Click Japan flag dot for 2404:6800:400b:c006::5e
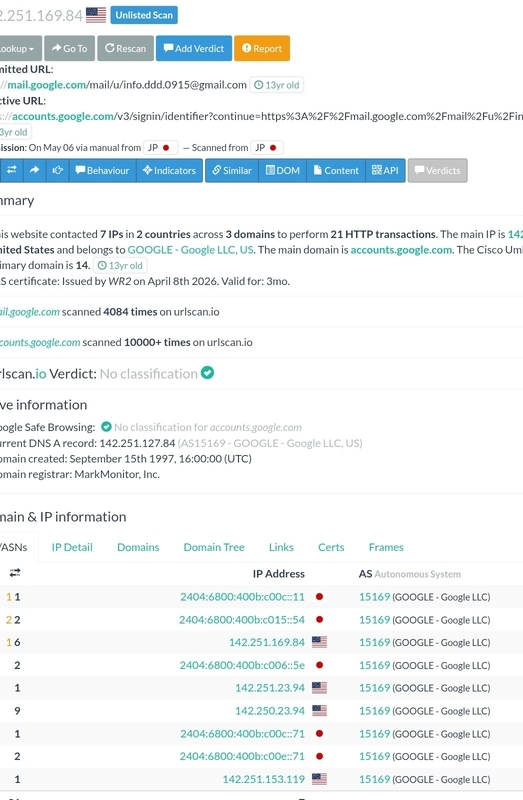Screen dimensions: 523x800 [x=319, y=665]
